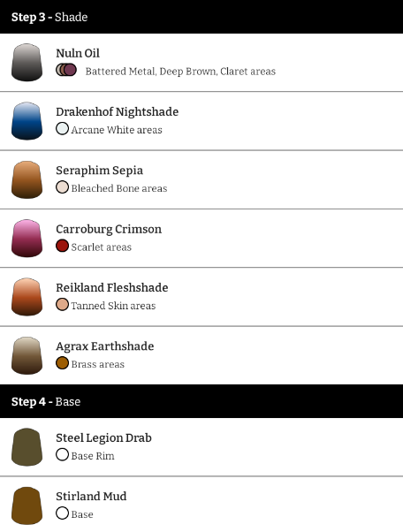Click the empty circle beside Base
The width and height of the screenshot is (403, 532).
pyautogui.click(x=62, y=513)
